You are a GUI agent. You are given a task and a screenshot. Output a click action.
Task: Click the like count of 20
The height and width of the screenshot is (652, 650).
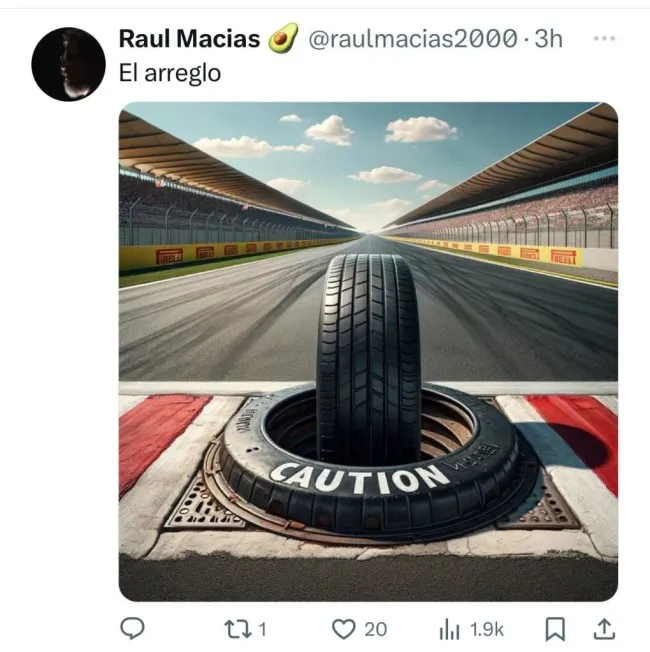click(375, 629)
